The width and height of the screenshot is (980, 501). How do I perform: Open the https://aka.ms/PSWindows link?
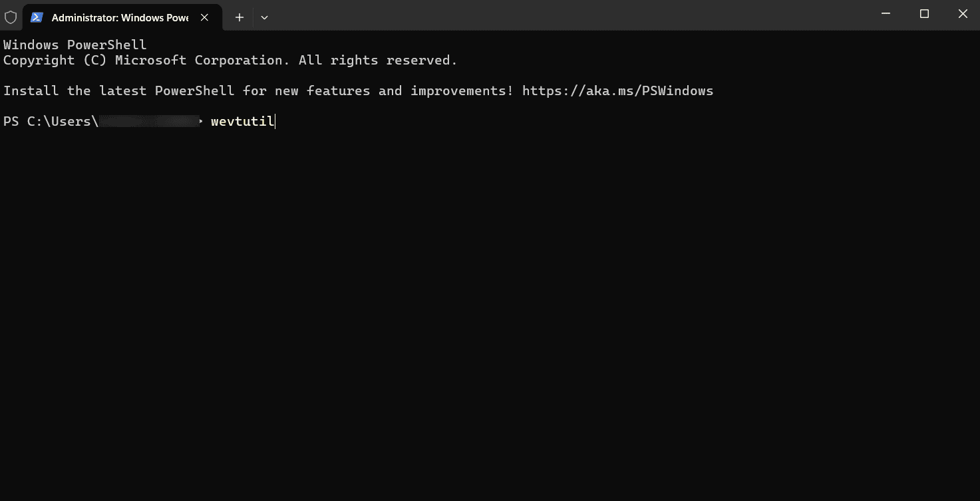click(x=617, y=90)
